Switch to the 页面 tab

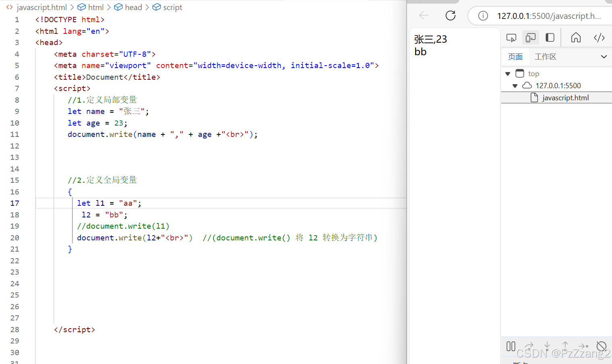515,57
